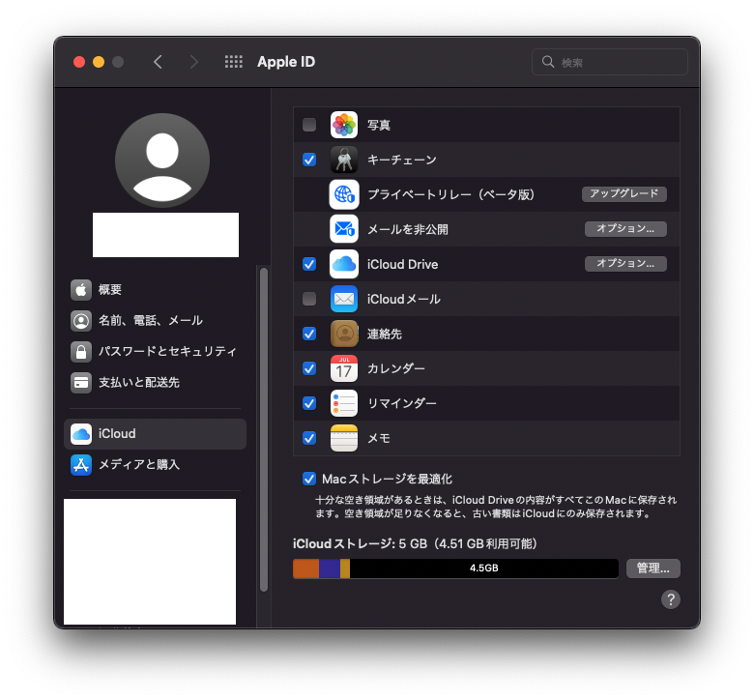
Task: Click the Calendar (カレンダー) icon showing 17
Action: [x=344, y=368]
